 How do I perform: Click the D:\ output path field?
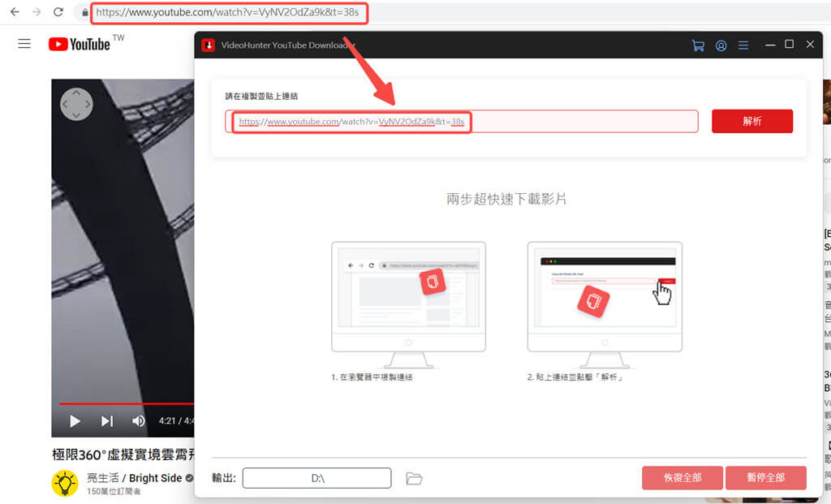click(x=317, y=478)
